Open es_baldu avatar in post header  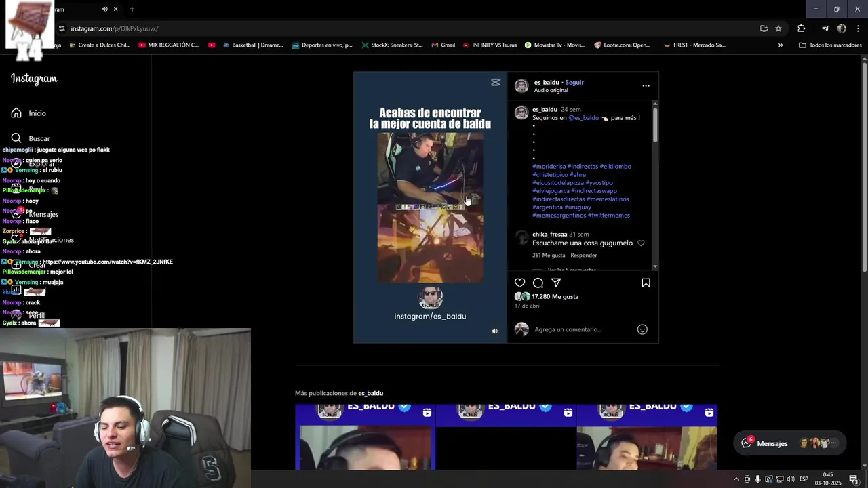[521, 85]
